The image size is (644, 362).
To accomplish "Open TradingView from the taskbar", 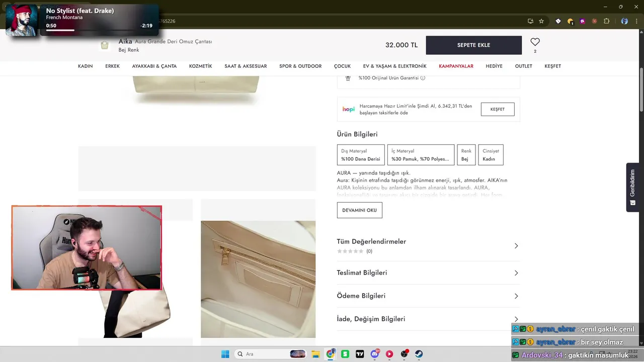I will pos(360,354).
